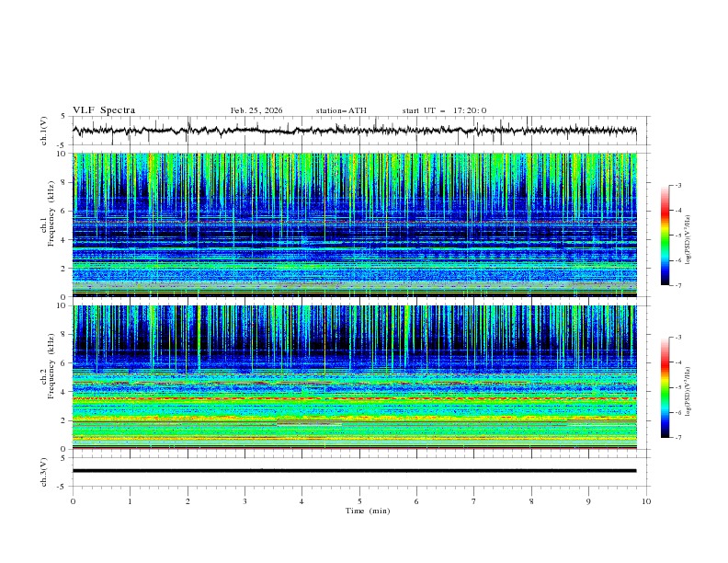Click time axis tick label "4"
This screenshot has width=728, height=563.
click(301, 501)
